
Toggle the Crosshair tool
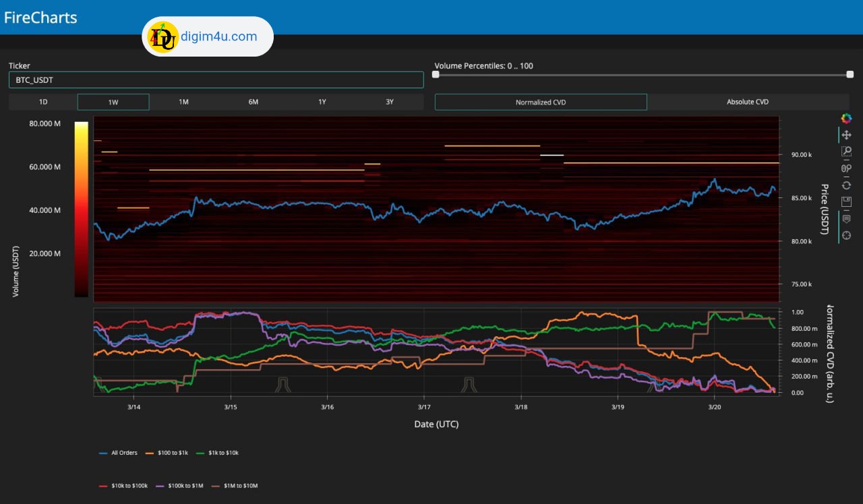pyautogui.click(x=846, y=235)
